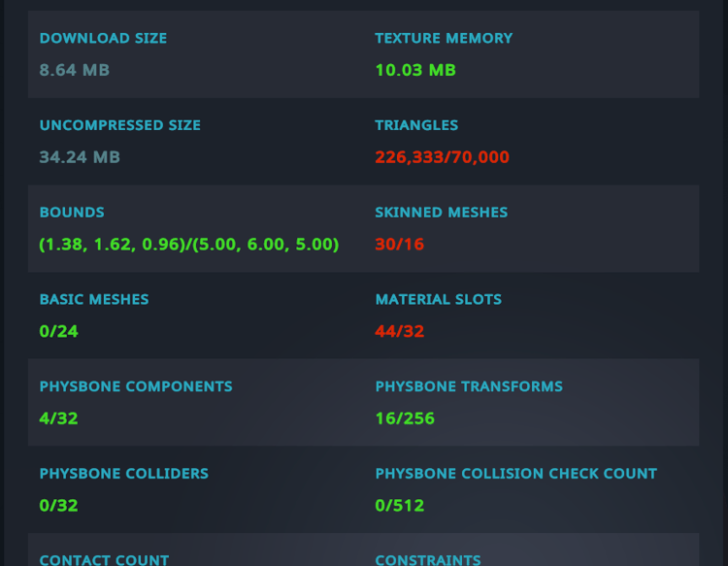This screenshot has height=566, width=728.
Task: Select the MATERIAL SLOTS label
Action: [439, 299]
